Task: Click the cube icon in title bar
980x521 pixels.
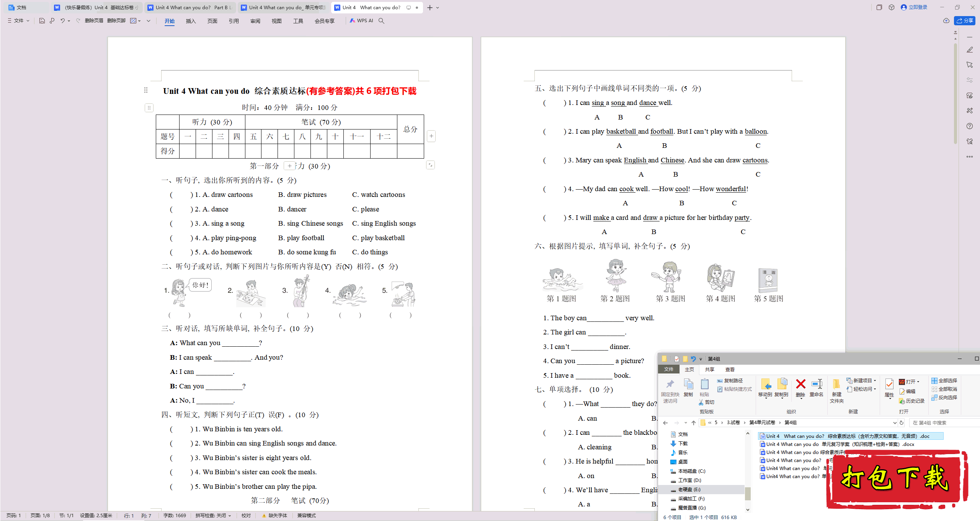Action: click(892, 7)
